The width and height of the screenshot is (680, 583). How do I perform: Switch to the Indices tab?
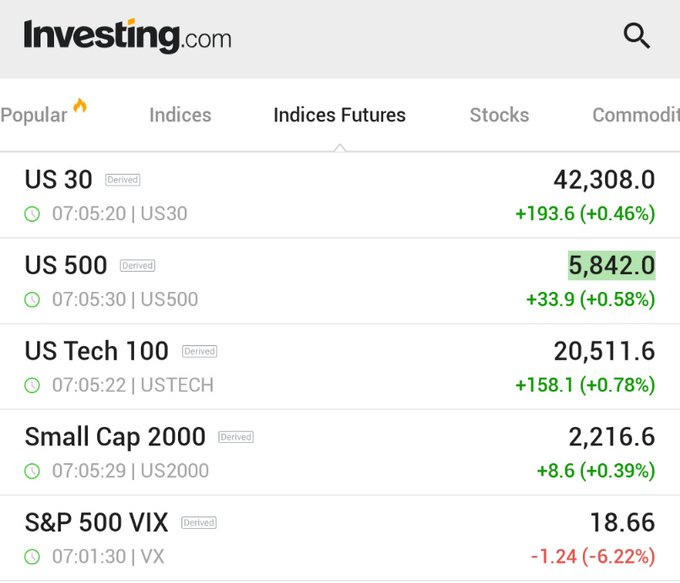pos(180,115)
